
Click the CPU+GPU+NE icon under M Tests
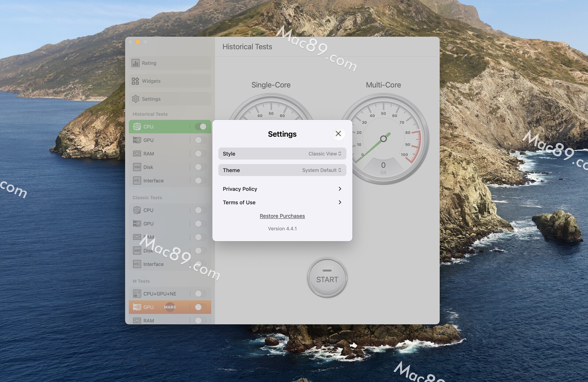coord(137,294)
